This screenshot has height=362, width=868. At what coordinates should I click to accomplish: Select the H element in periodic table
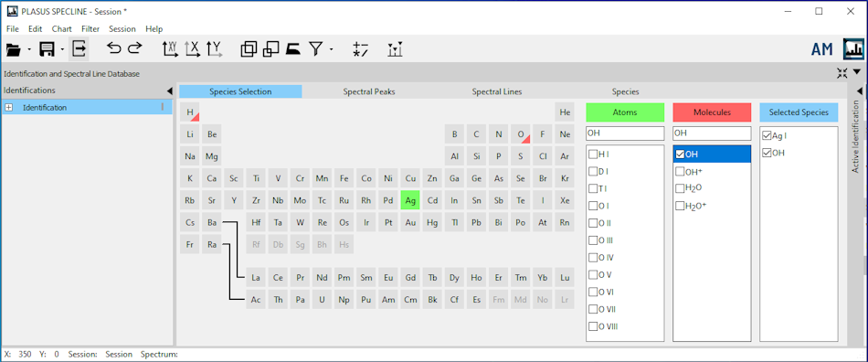(190, 112)
